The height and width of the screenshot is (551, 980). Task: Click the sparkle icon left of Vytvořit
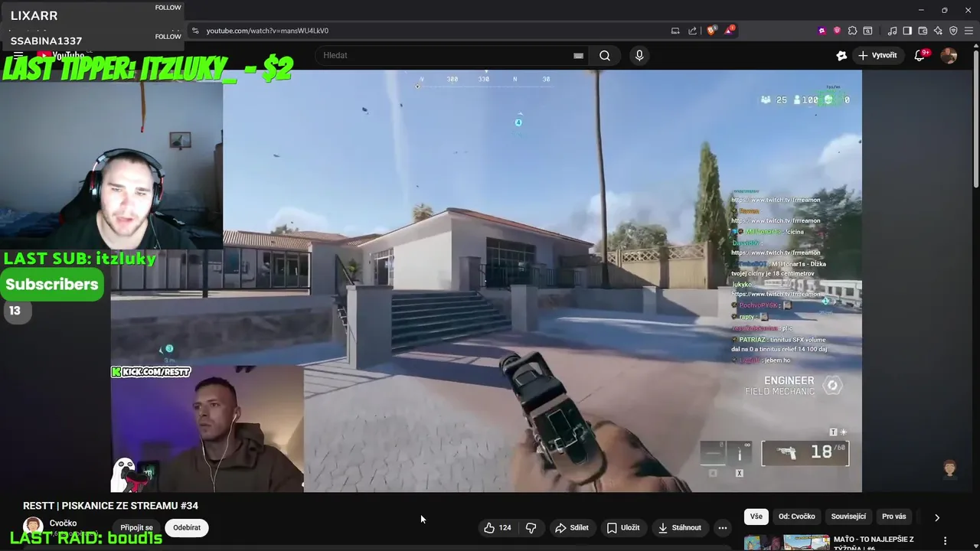click(841, 55)
